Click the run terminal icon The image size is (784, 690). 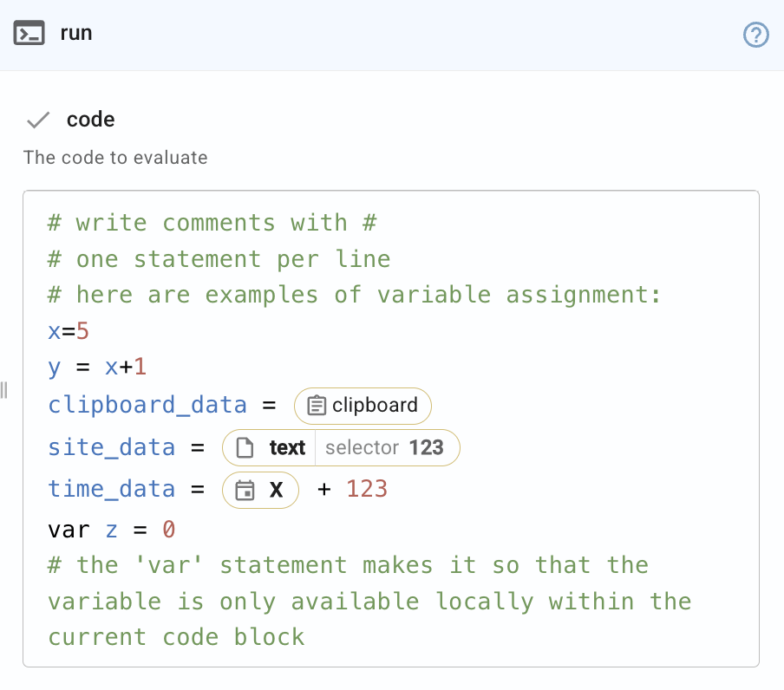[x=29, y=35]
